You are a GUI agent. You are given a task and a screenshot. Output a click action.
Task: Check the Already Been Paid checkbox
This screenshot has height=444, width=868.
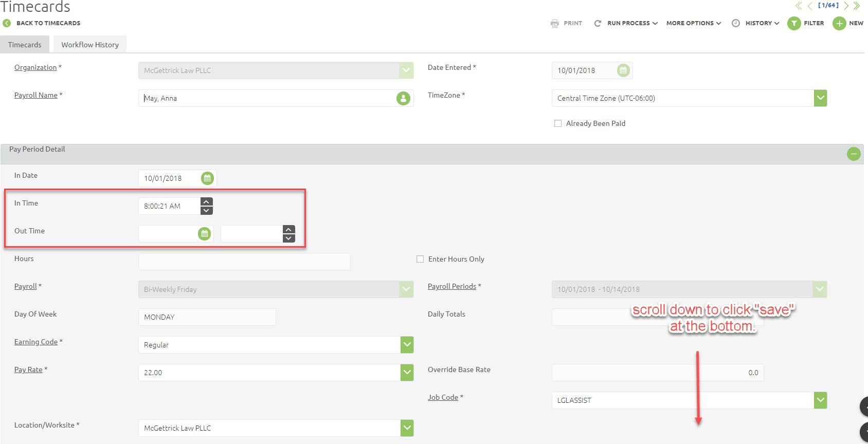(x=558, y=123)
